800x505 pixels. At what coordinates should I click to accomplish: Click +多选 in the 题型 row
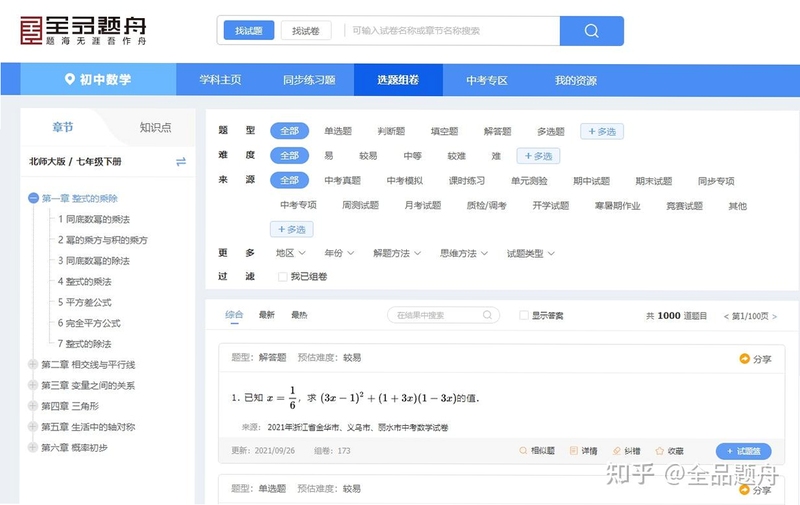coord(602,132)
